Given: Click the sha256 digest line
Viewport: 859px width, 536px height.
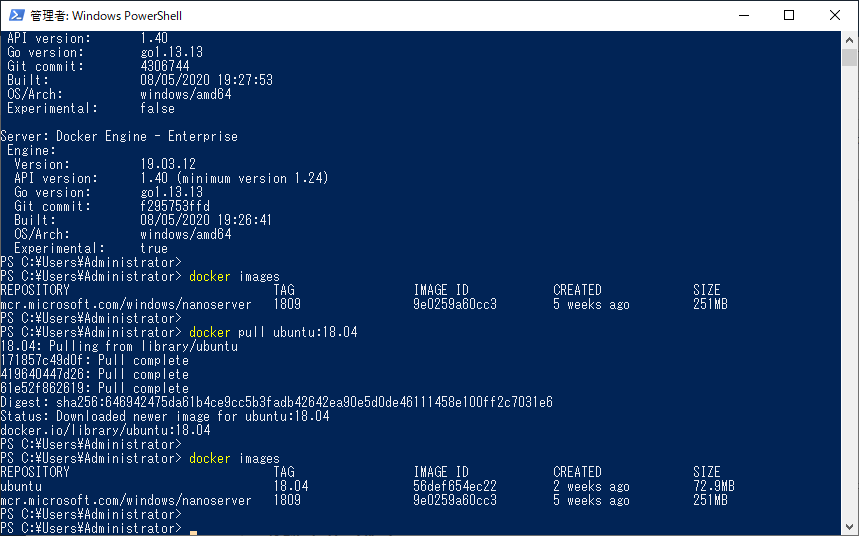Looking at the screenshot, I should tap(277, 402).
